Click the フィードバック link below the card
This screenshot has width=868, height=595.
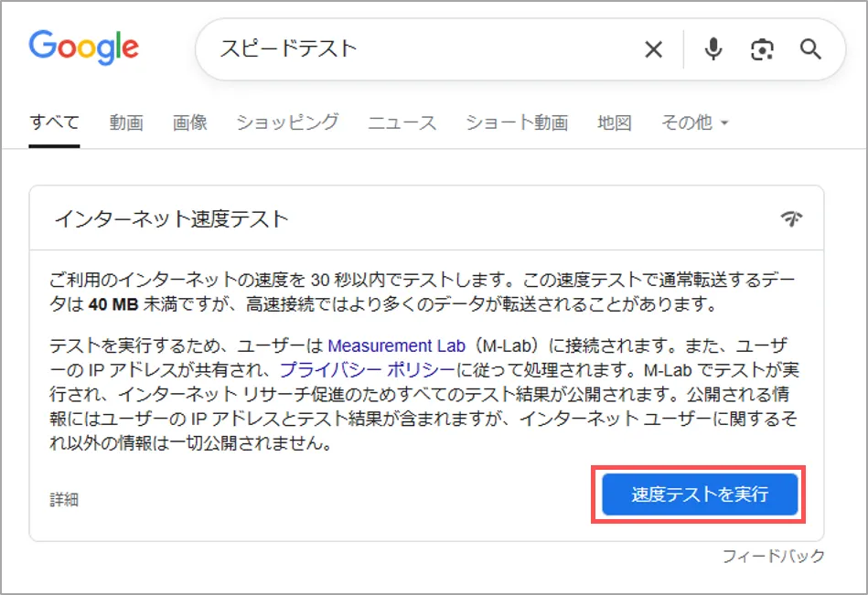coord(773,556)
